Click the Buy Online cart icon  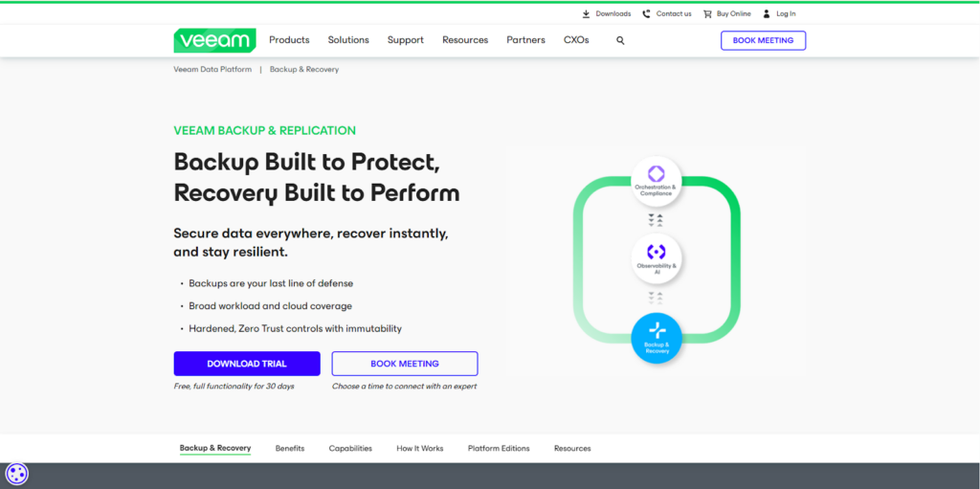[707, 14]
